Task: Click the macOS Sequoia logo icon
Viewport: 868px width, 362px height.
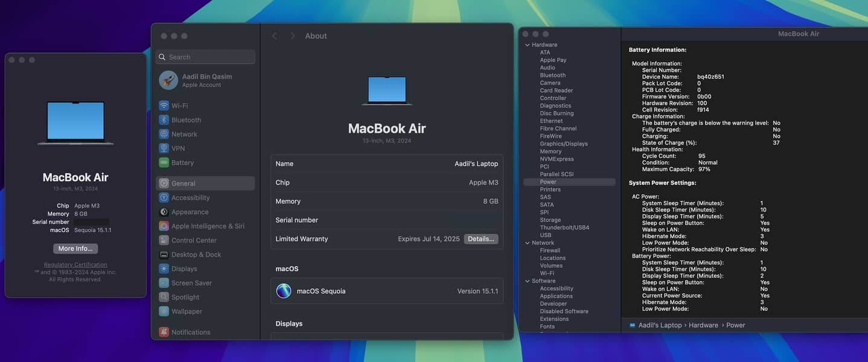Action: 284,291
